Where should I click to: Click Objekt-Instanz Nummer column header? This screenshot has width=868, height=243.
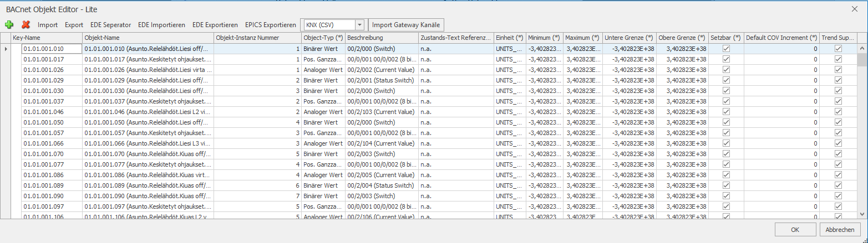[258, 38]
